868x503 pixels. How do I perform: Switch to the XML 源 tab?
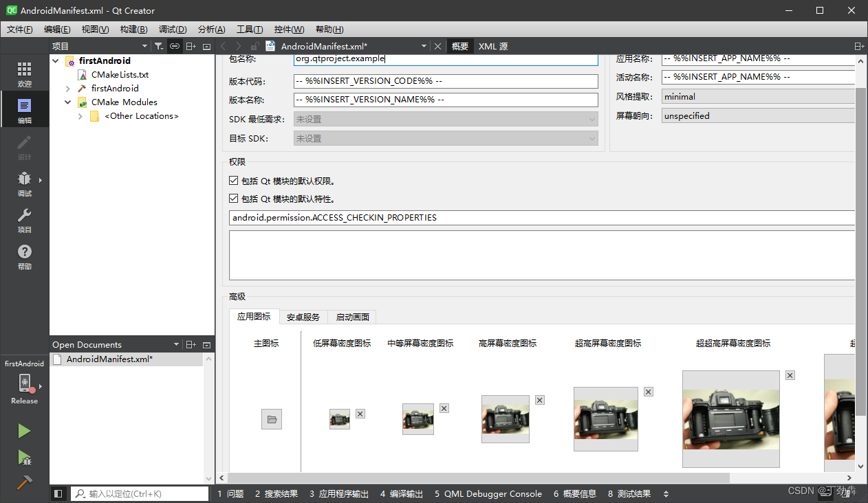(x=493, y=46)
